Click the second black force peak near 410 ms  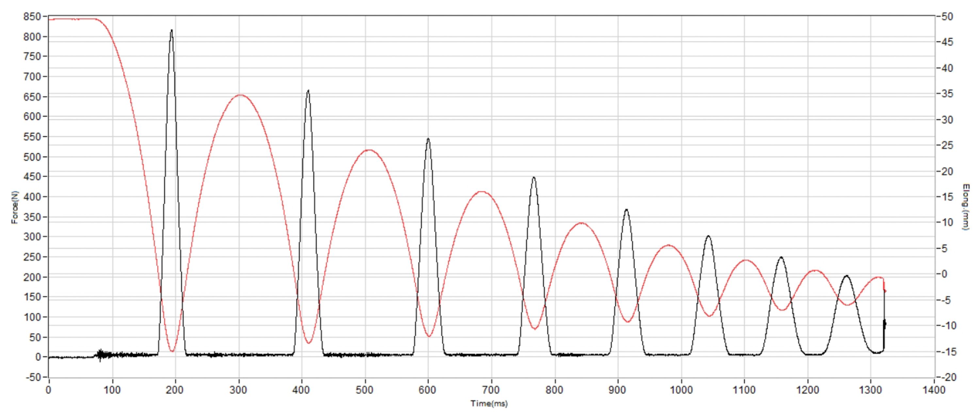(308, 91)
